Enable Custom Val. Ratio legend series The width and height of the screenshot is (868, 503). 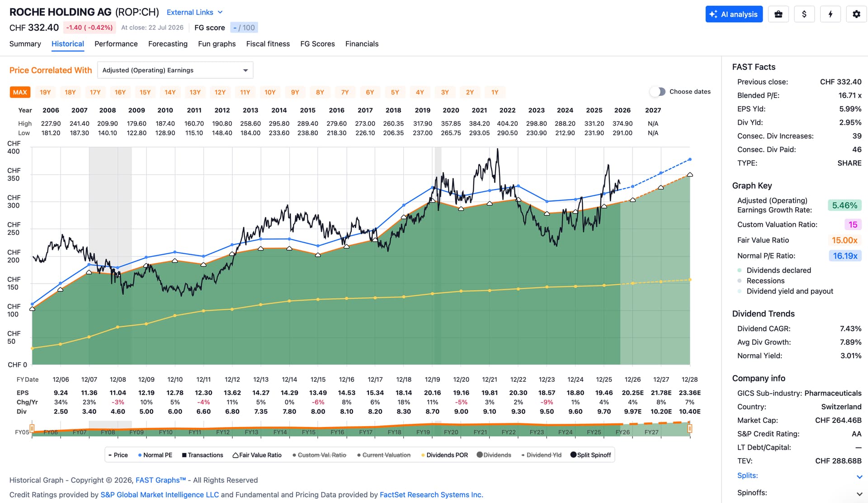tap(319, 455)
